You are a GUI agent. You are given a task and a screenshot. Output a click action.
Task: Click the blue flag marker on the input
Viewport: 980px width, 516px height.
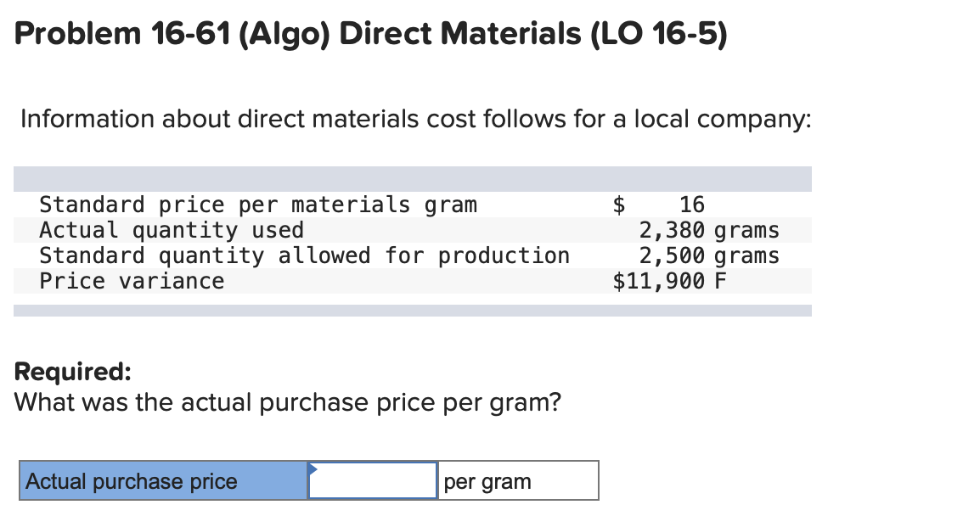click(x=314, y=469)
